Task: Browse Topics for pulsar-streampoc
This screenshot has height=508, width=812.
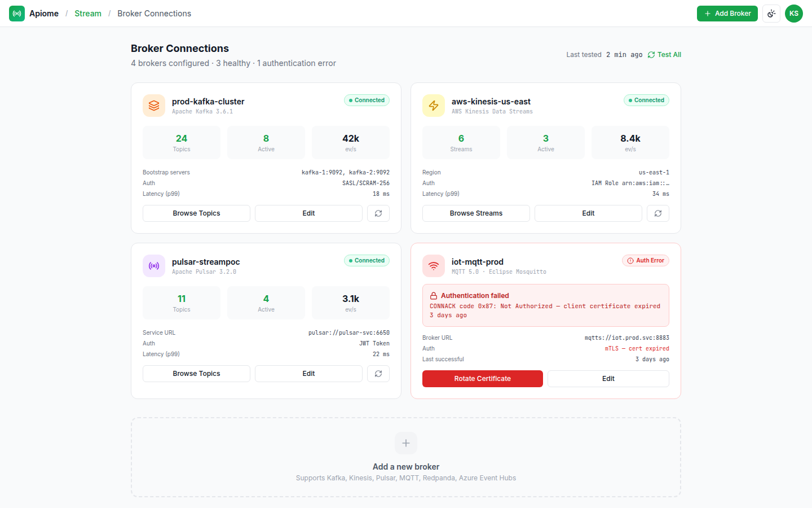Action: pyautogui.click(x=196, y=374)
